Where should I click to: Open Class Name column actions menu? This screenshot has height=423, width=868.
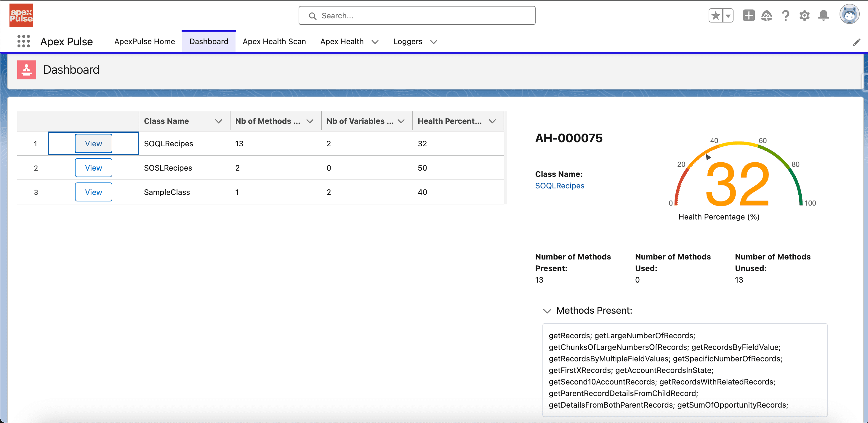tap(219, 121)
